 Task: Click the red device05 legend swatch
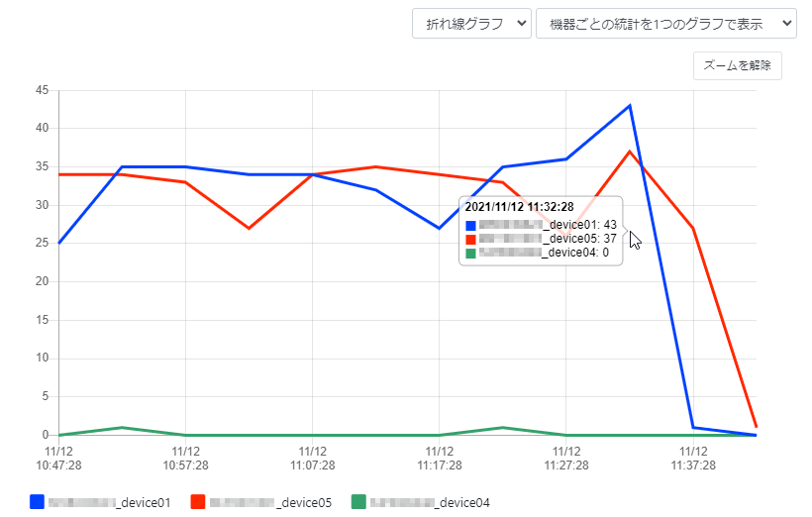click(197, 502)
